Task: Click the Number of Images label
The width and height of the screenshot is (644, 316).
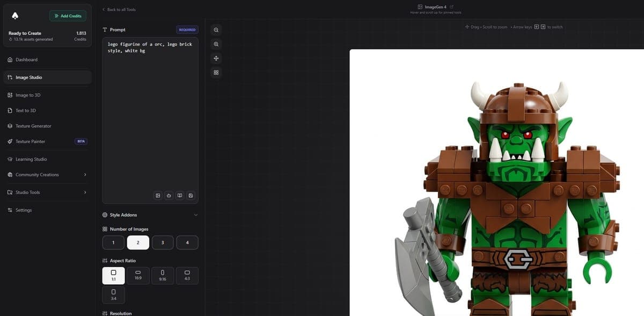Action: (x=129, y=229)
